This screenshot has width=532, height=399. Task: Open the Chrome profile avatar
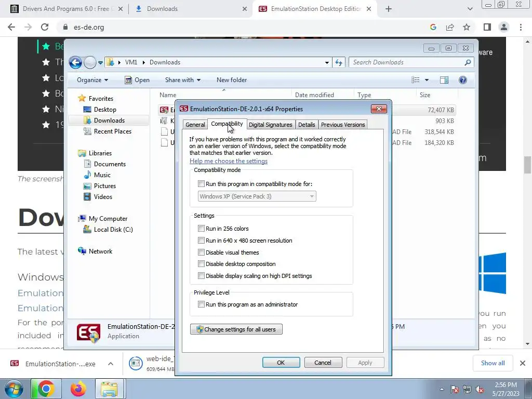(x=504, y=27)
